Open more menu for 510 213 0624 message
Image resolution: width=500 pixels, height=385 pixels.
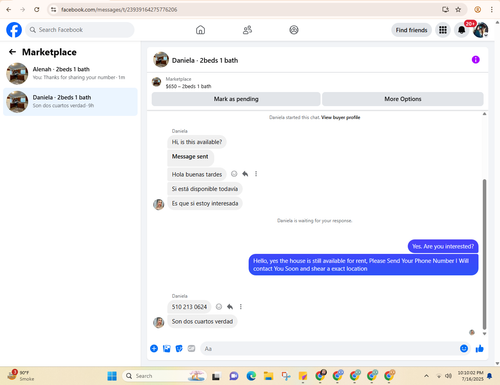pos(241,307)
